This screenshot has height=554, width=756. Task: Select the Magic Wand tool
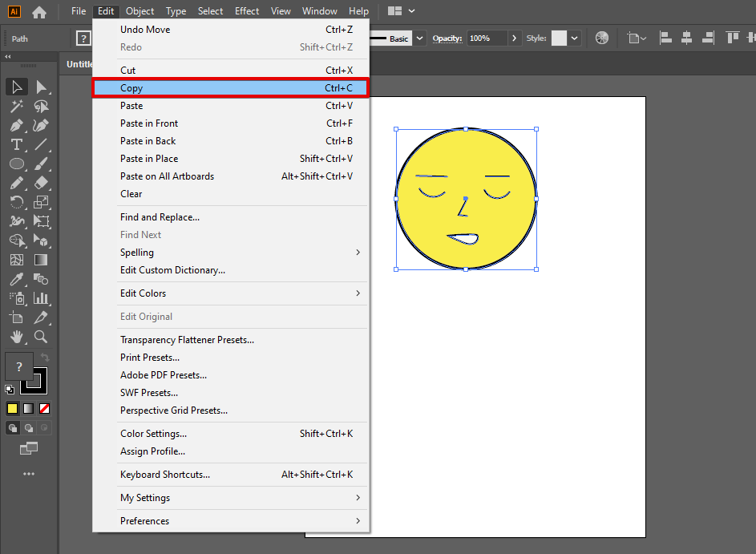point(16,106)
